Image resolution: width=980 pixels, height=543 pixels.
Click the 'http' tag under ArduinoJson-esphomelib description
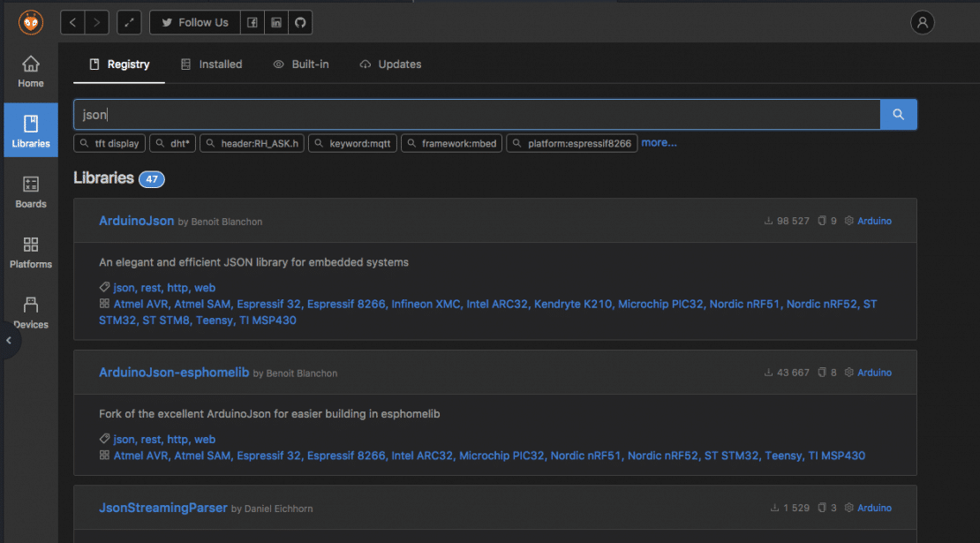tap(177, 440)
